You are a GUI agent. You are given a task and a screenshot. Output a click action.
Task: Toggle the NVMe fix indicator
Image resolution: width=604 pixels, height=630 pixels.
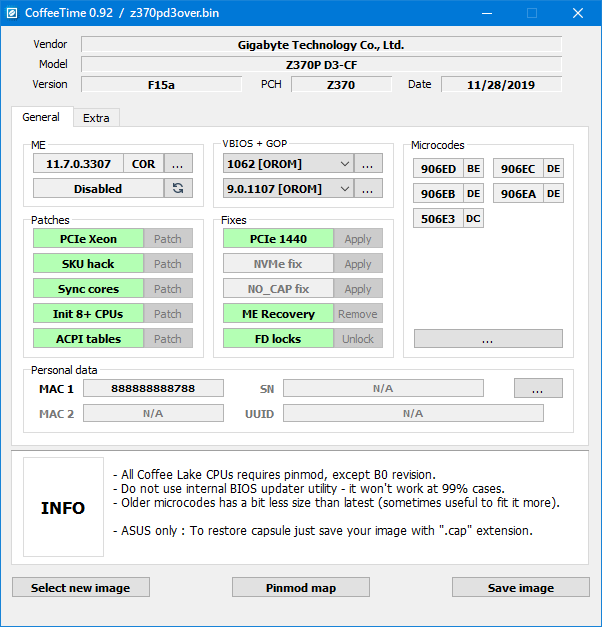[x=278, y=264]
